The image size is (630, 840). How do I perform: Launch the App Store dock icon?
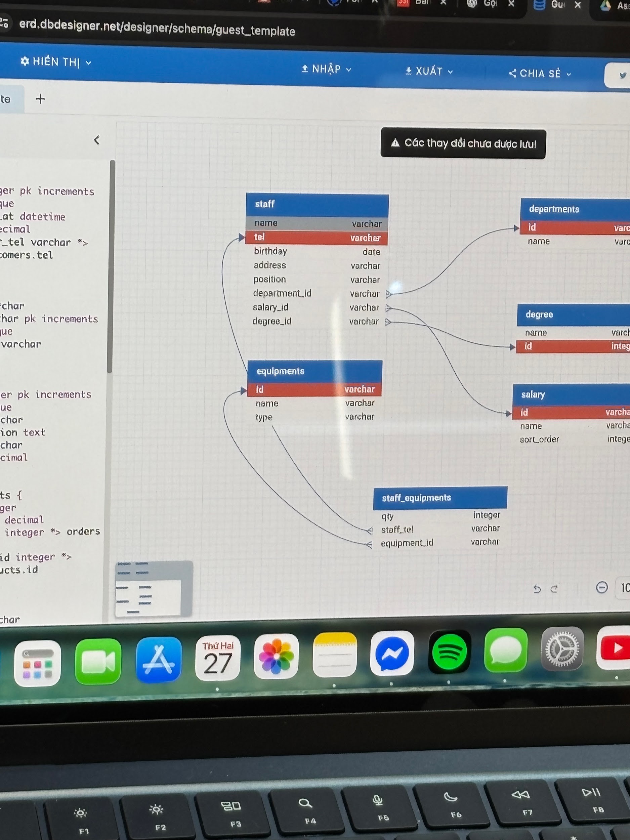click(x=159, y=659)
